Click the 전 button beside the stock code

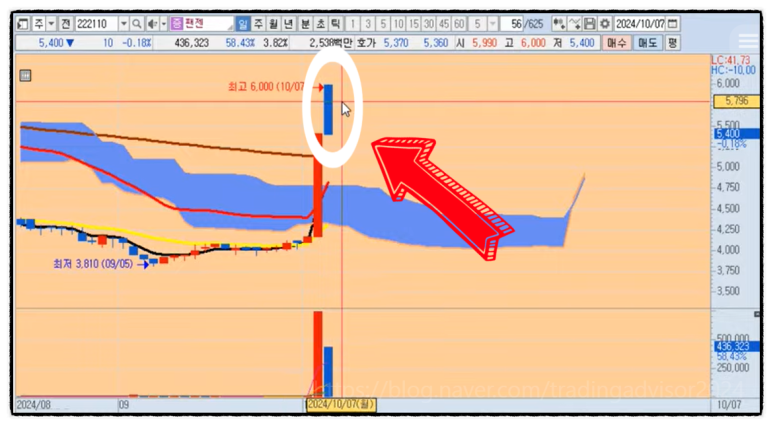[x=66, y=24]
